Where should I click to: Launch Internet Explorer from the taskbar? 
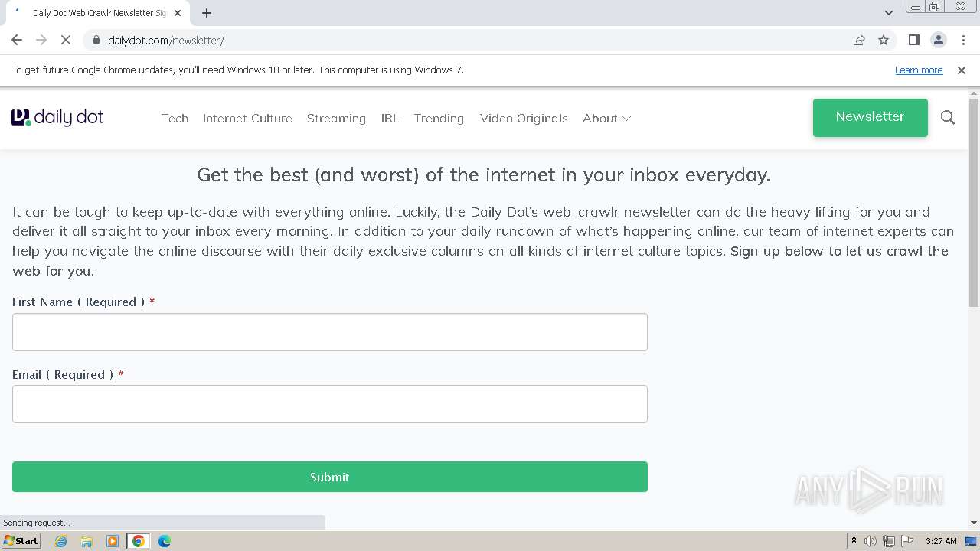[x=60, y=541]
